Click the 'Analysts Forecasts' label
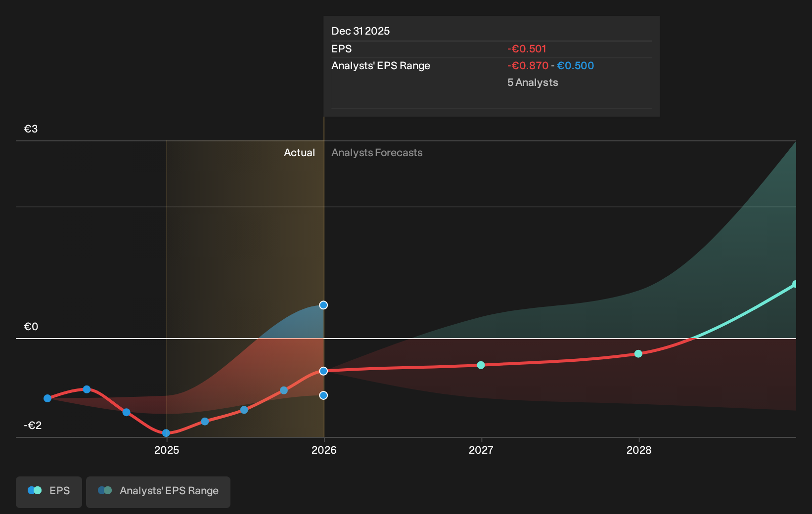The width and height of the screenshot is (812, 514). point(377,153)
